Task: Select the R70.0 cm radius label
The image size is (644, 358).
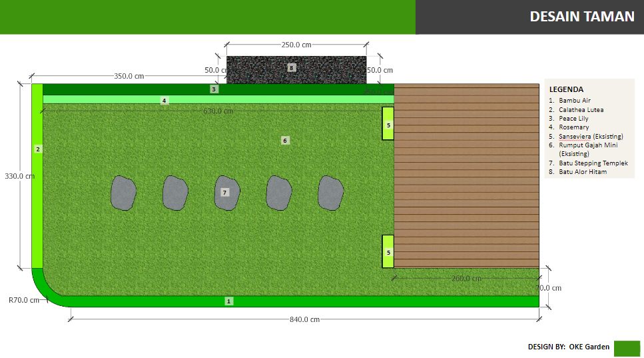Action: coord(24,300)
